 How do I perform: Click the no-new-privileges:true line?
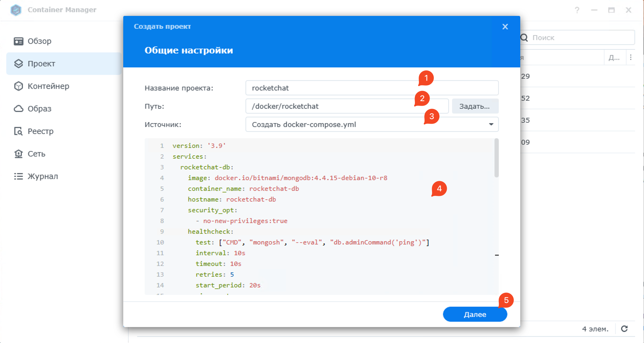241,221
